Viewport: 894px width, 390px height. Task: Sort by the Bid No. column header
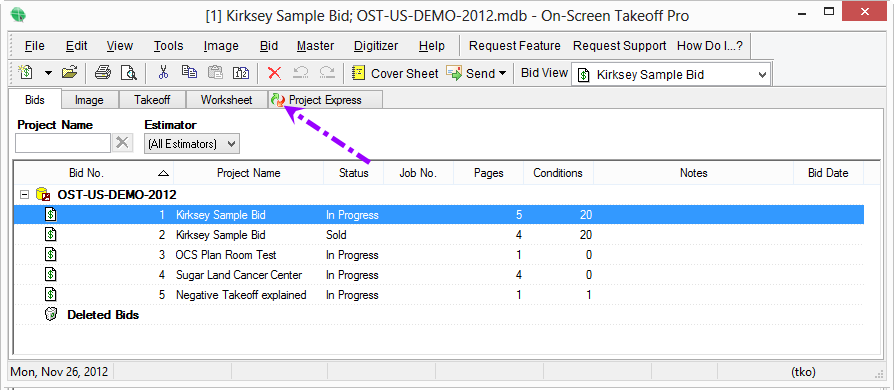click(x=93, y=173)
